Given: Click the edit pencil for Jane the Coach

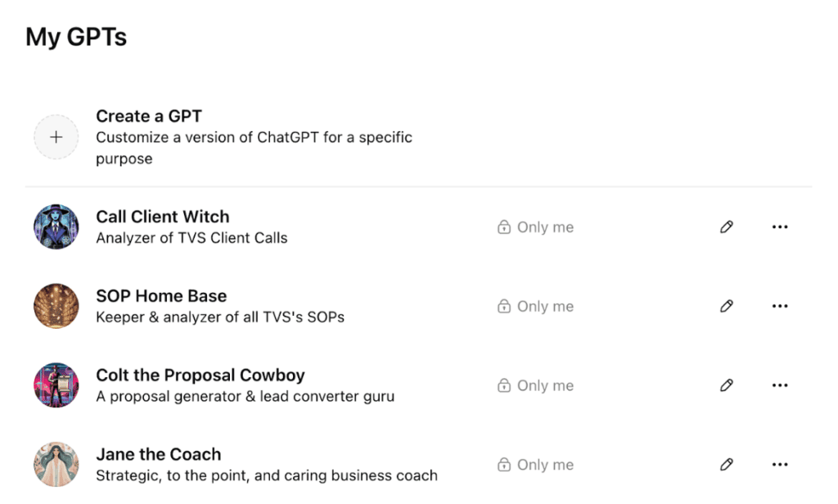Looking at the screenshot, I should coord(726,465).
